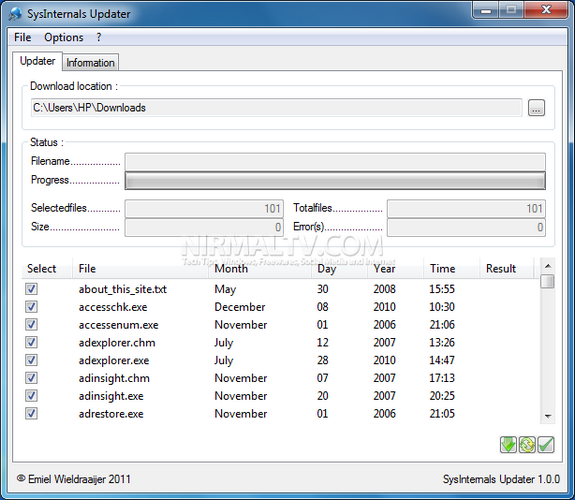Click the file list scrollbar down arrow
This screenshot has width=575, height=500.
[548, 416]
